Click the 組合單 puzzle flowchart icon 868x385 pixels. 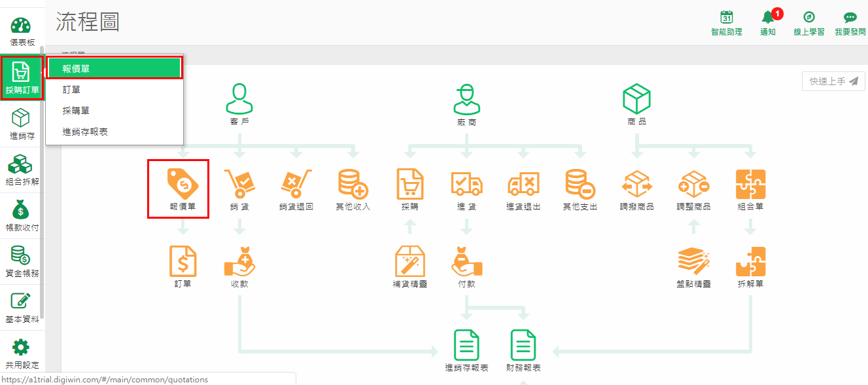(x=750, y=184)
